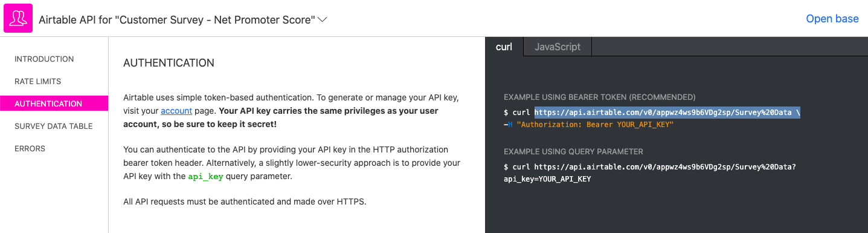Open the base via the Open base link
The width and height of the screenshot is (868, 233).
tap(832, 19)
